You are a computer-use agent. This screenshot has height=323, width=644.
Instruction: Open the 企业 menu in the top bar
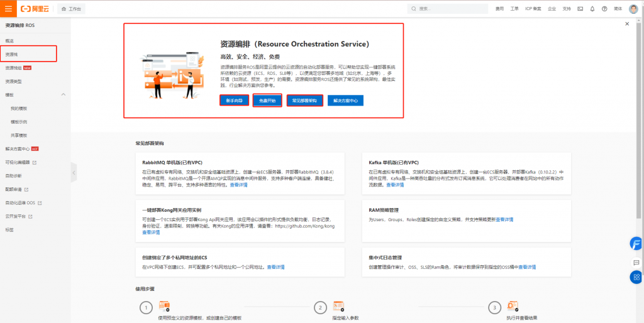(x=552, y=9)
